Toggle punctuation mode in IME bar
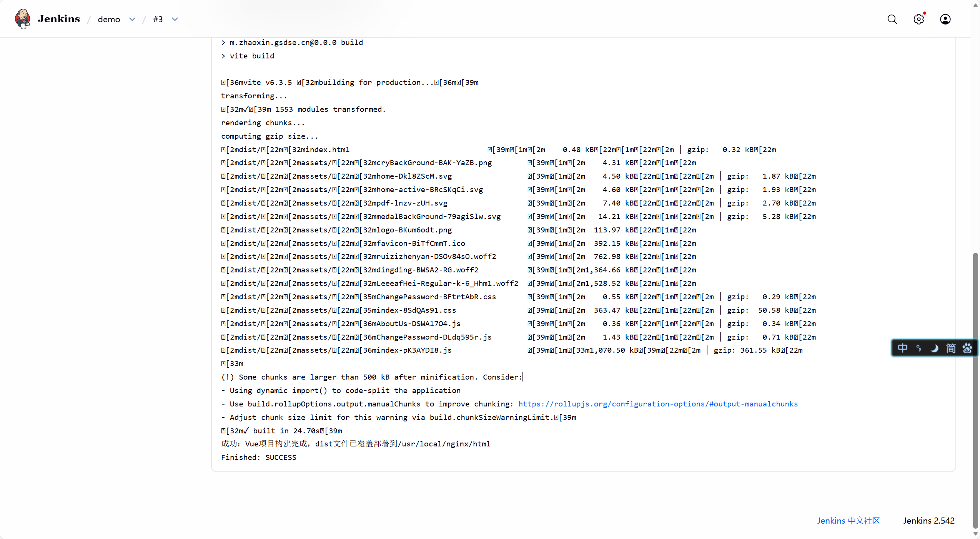The width and height of the screenshot is (980, 539). pyautogui.click(x=918, y=348)
